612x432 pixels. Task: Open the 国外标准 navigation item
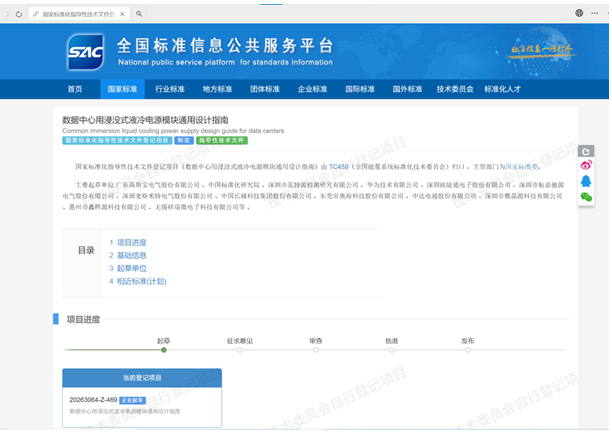coord(407,89)
